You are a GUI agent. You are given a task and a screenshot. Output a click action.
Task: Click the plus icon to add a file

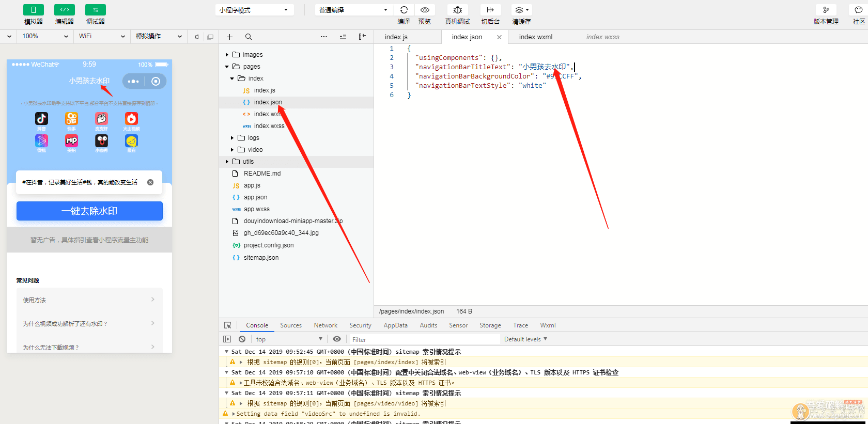pyautogui.click(x=229, y=37)
